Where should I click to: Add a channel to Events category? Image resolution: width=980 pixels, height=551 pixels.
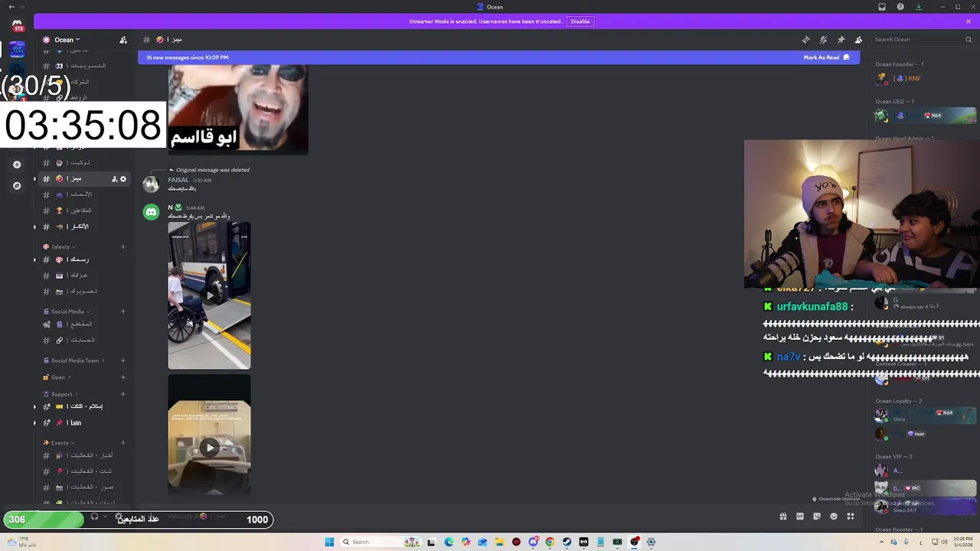(122, 442)
